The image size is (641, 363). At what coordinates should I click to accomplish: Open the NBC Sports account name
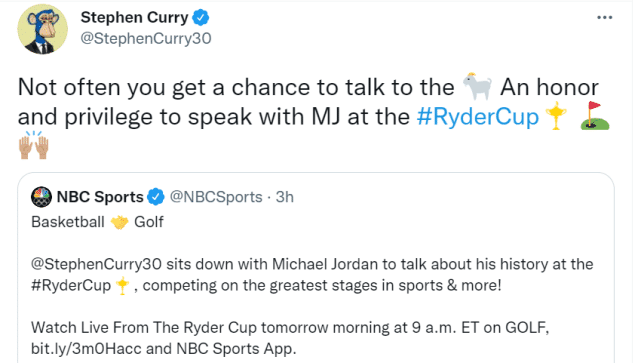pos(100,197)
